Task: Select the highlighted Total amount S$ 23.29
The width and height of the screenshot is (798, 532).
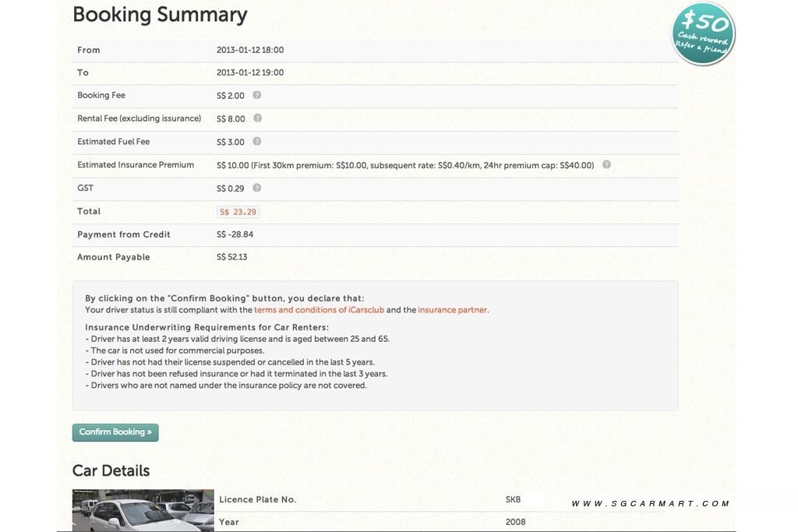Action: (238, 212)
